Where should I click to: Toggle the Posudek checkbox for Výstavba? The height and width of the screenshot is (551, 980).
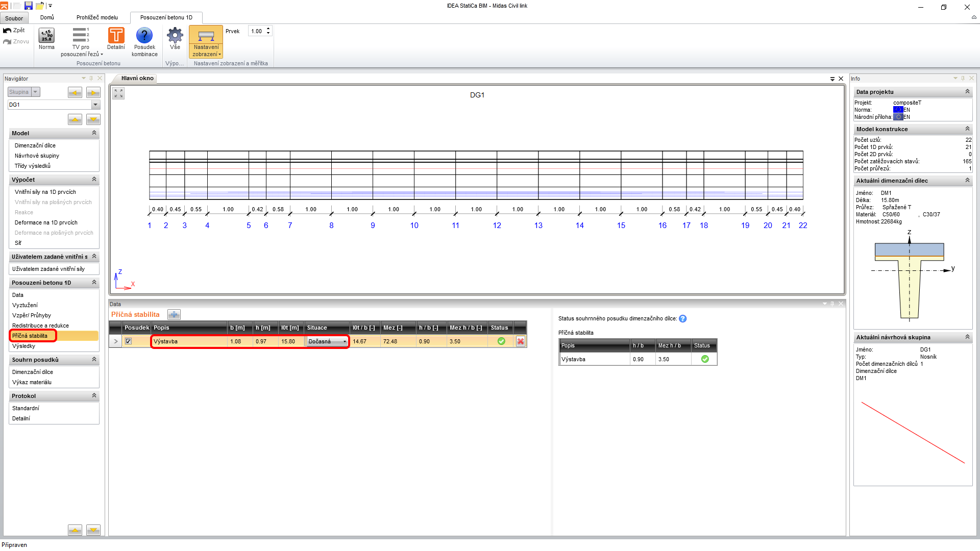(129, 341)
